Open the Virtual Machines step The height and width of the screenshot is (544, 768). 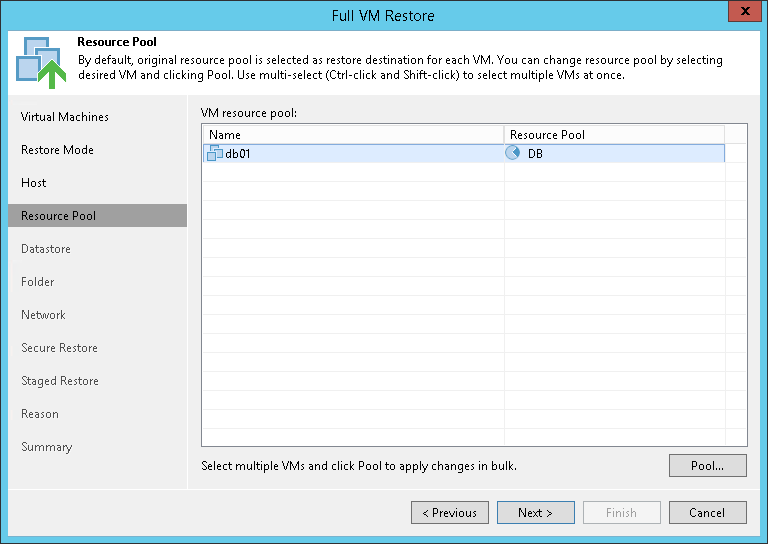click(x=65, y=117)
